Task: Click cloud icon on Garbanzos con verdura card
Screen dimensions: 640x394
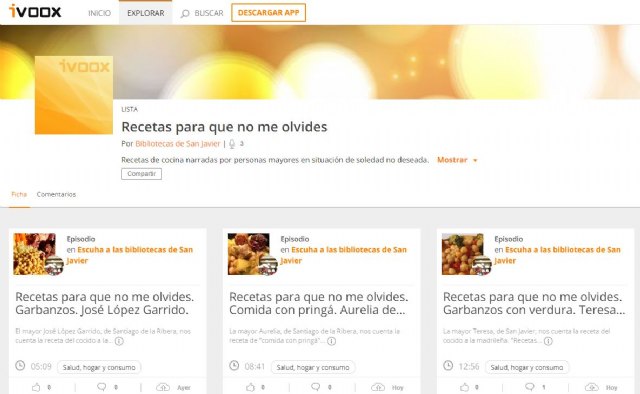Action: (x=591, y=387)
